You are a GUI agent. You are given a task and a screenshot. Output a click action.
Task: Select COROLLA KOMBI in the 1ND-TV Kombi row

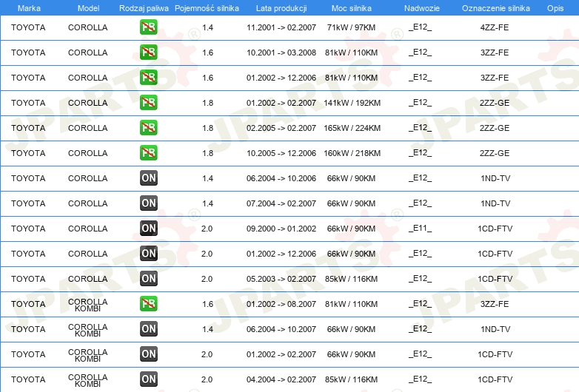click(x=88, y=330)
